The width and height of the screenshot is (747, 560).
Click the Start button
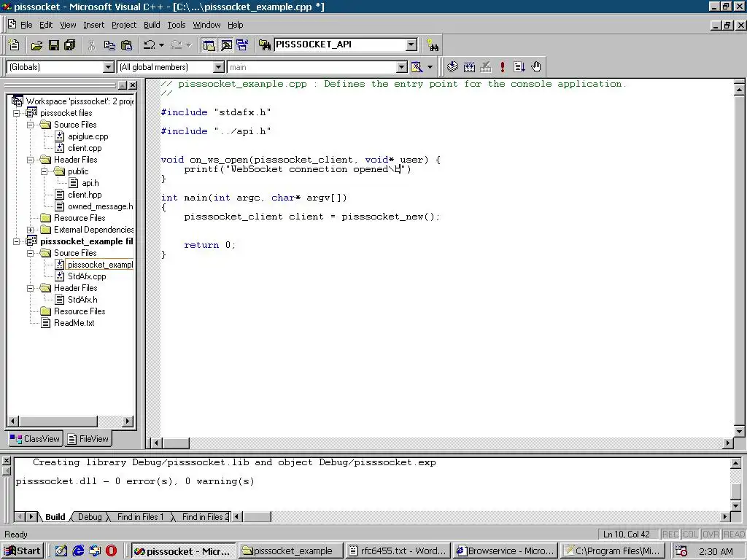(x=23, y=551)
